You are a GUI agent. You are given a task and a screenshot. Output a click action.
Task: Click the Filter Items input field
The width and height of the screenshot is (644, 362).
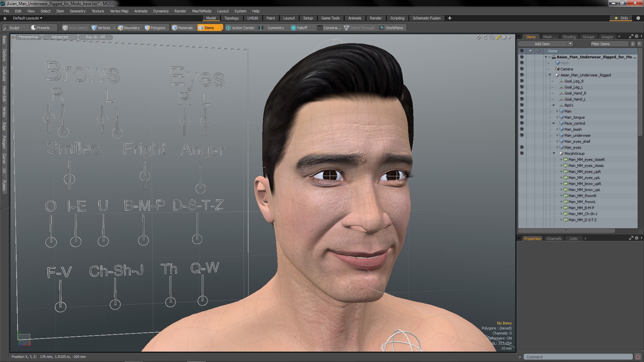(x=609, y=44)
